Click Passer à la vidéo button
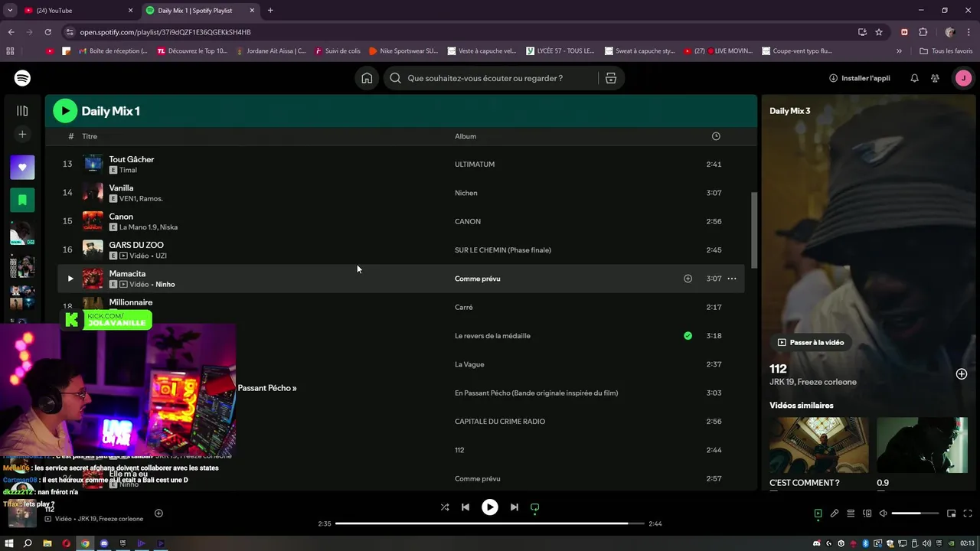Screen dimensions: 980x551 click(811, 342)
